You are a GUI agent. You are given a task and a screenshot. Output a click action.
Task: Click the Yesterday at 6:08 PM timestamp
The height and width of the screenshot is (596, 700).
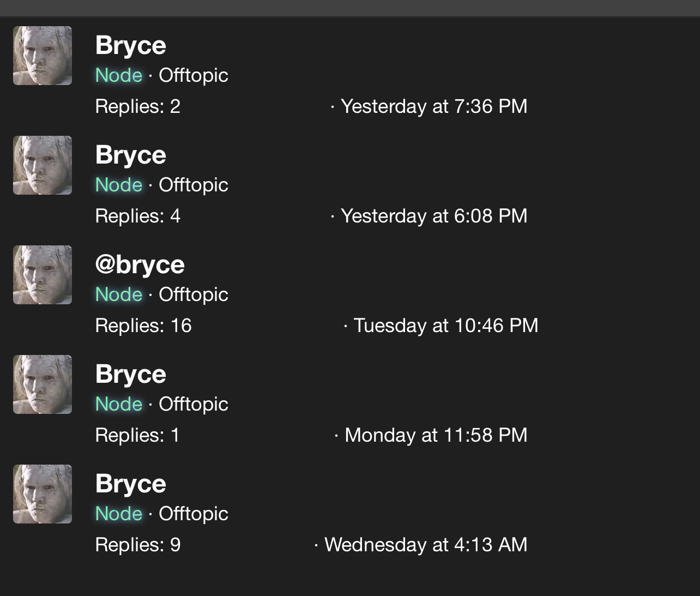tap(433, 216)
